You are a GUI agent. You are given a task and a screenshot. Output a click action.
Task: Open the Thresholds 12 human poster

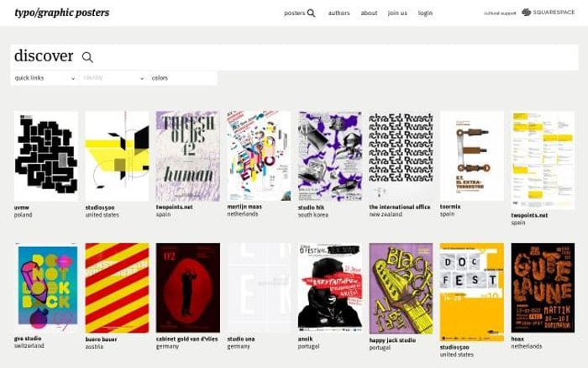tap(188, 156)
